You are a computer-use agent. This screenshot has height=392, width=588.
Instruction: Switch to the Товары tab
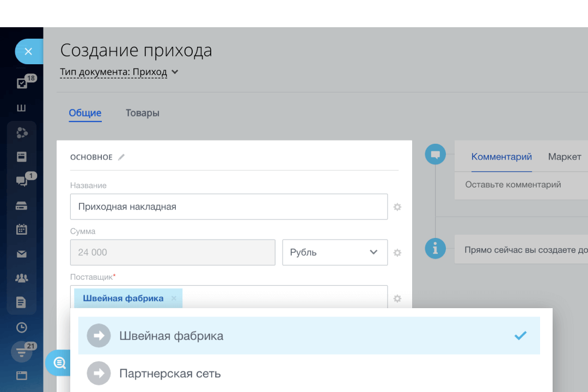[x=143, y=113]
